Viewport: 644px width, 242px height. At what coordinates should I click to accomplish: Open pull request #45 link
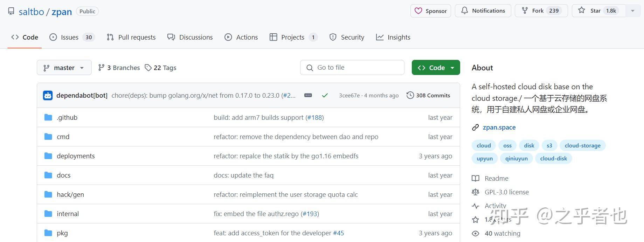coord(338,233)
